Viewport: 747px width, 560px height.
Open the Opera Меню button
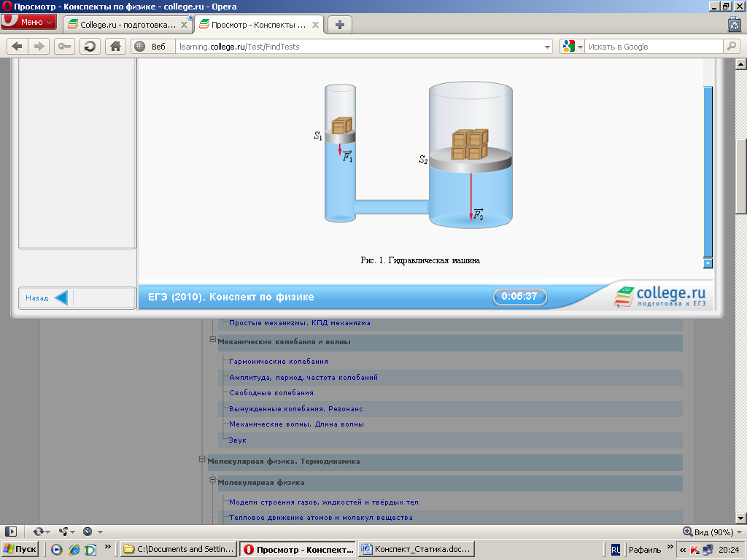pyautogui.click(x=28, y=22)
